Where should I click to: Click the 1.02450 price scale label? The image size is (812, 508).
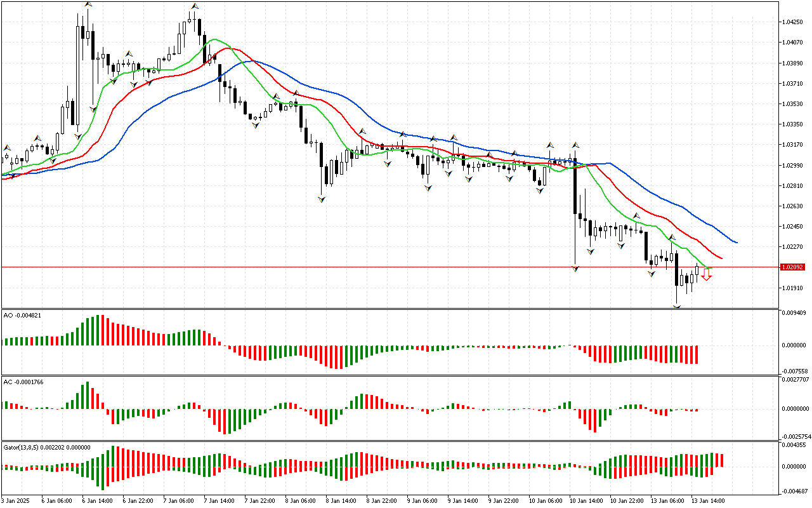pos(793,226)
